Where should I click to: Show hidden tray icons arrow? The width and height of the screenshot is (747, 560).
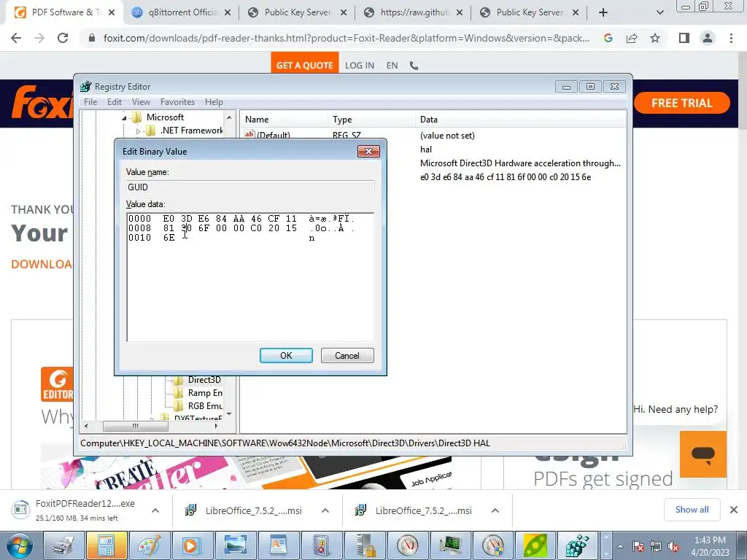pyautogui.click(x=620, y=547)
